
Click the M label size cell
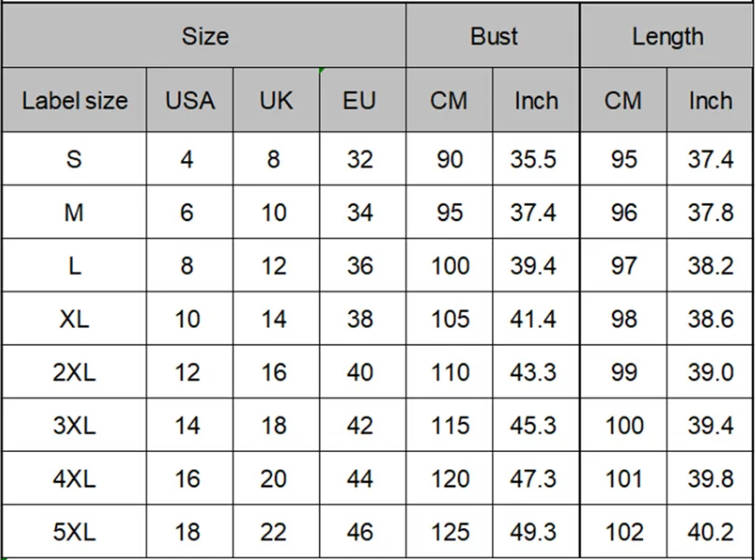click(75, 212)
